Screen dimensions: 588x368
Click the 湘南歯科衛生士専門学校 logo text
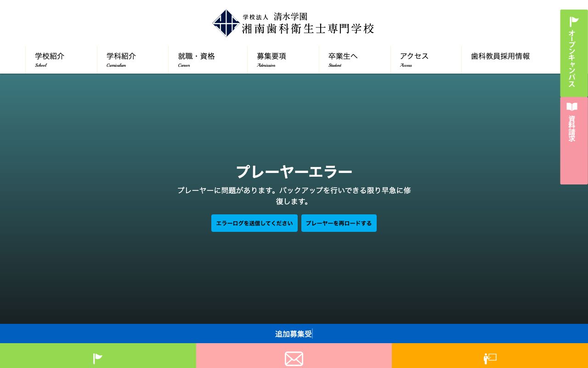[308, 29]
